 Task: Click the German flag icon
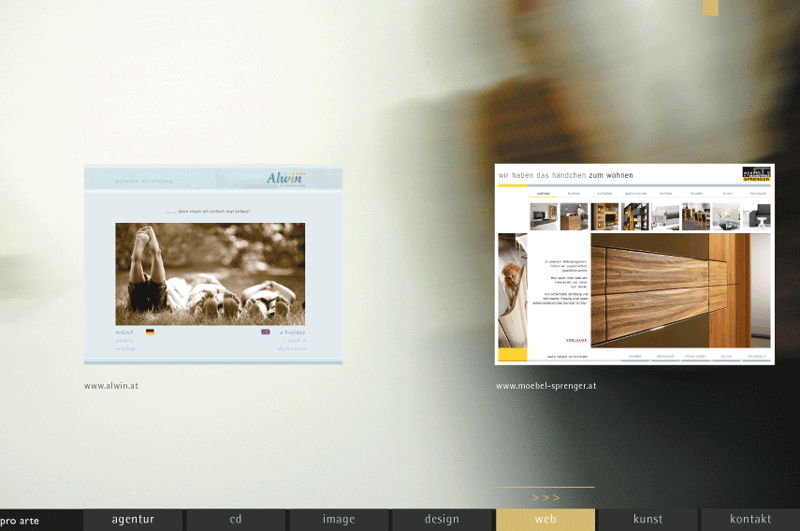[x=150, y=331]
